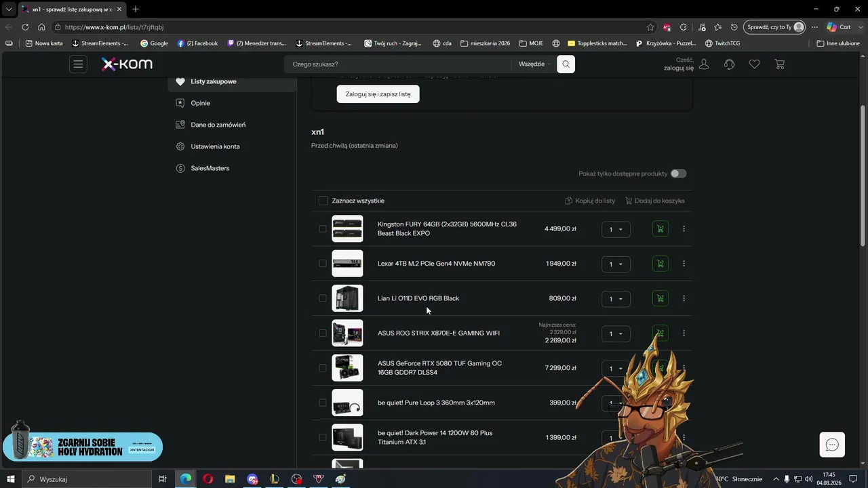The image size is (868, 488).
Task: Open quantity dropdown for Lexar 4TB M.2
Action: [616, 264]
